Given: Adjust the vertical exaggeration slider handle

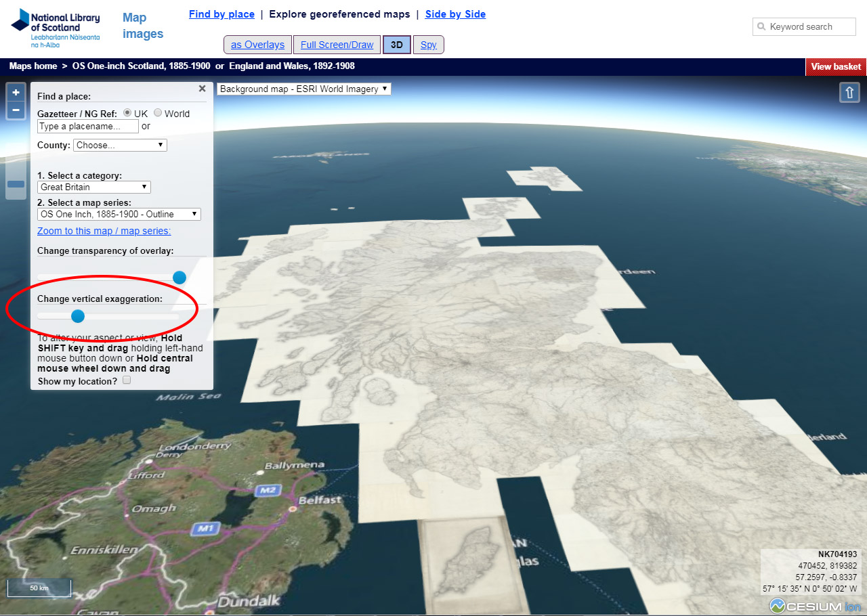Looking at the screenshot, I should tap(78, 316).
